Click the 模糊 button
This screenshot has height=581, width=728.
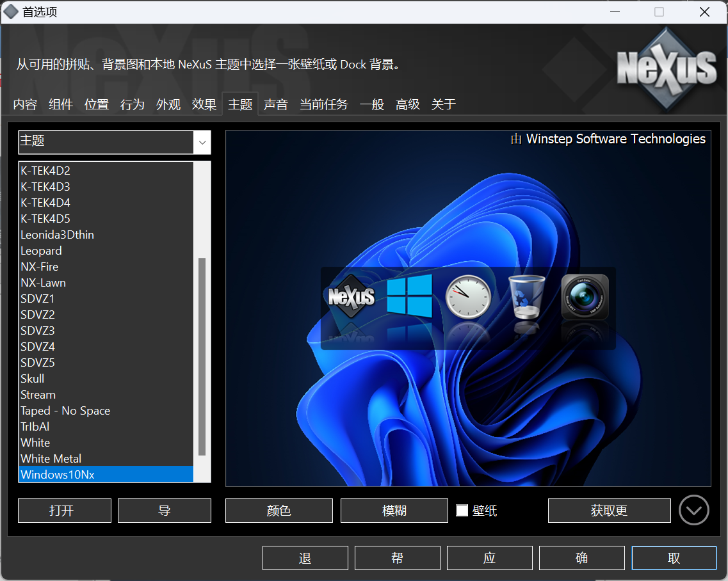point(394,510)
